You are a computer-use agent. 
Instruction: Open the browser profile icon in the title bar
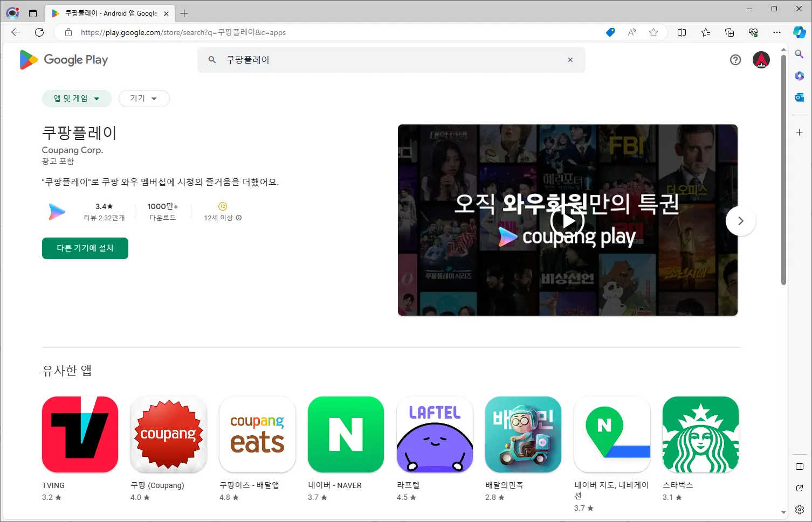pos(12,13)
